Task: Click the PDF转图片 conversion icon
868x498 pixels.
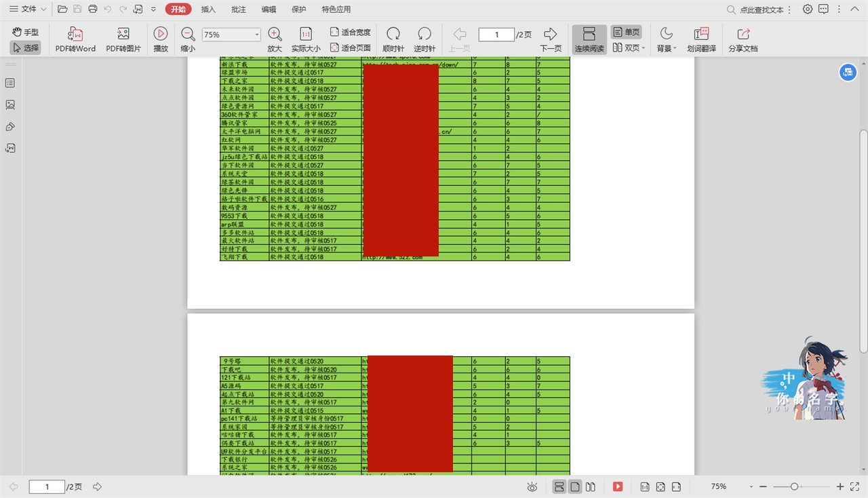Action: pos(123,39)
